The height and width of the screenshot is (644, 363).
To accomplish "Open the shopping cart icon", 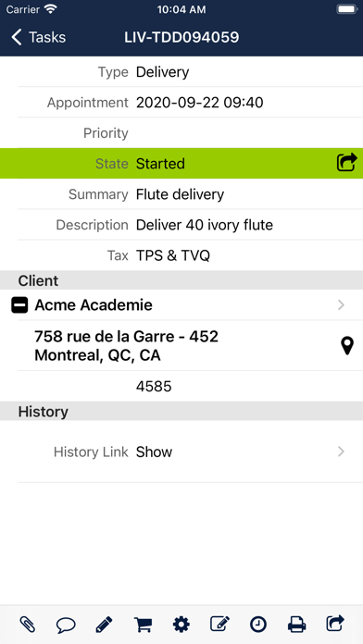I will 143,625.
